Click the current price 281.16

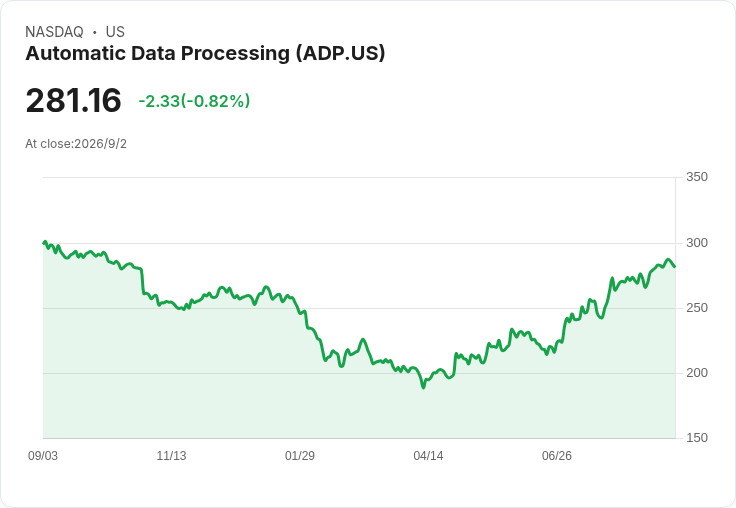pyautogui.click(x=73, y=100)
